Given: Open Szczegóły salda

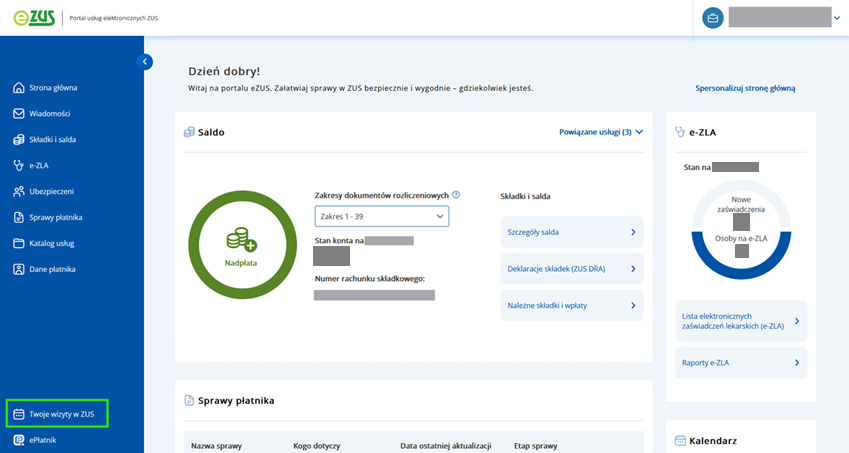Looking at the screenshot, I should coord(571,232).
